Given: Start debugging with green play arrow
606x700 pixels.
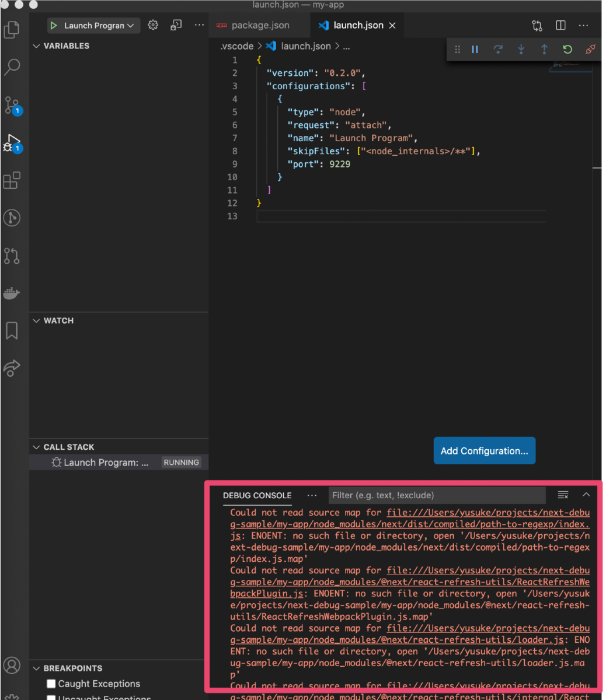Looking at the screenshot, I should pos(54,26).
